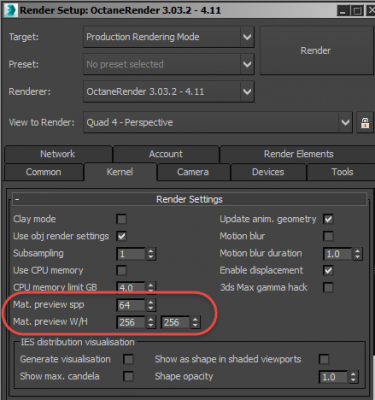Enable the Clay mode checkbox
This screenshot has width=375, height=400.
[122, 219]
